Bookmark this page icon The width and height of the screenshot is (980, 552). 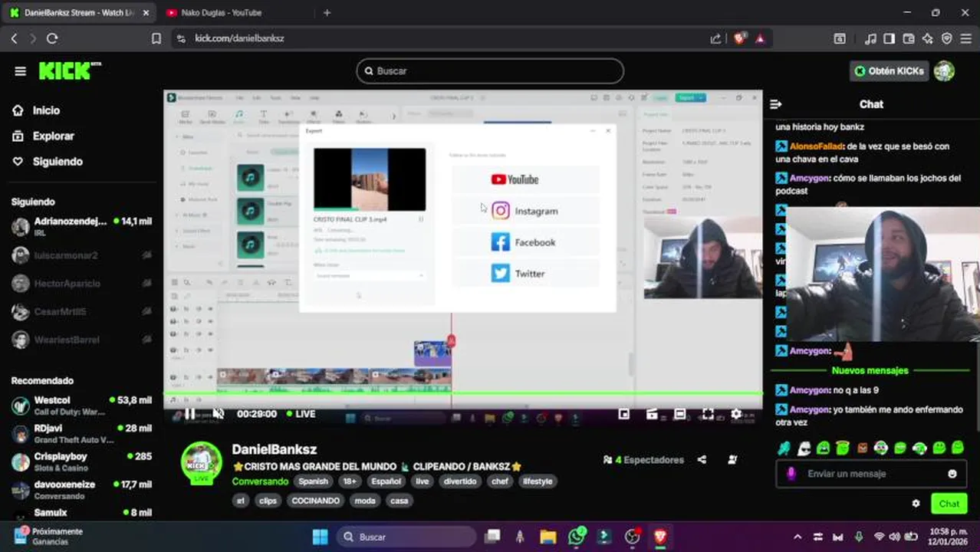tap(156, 38)
